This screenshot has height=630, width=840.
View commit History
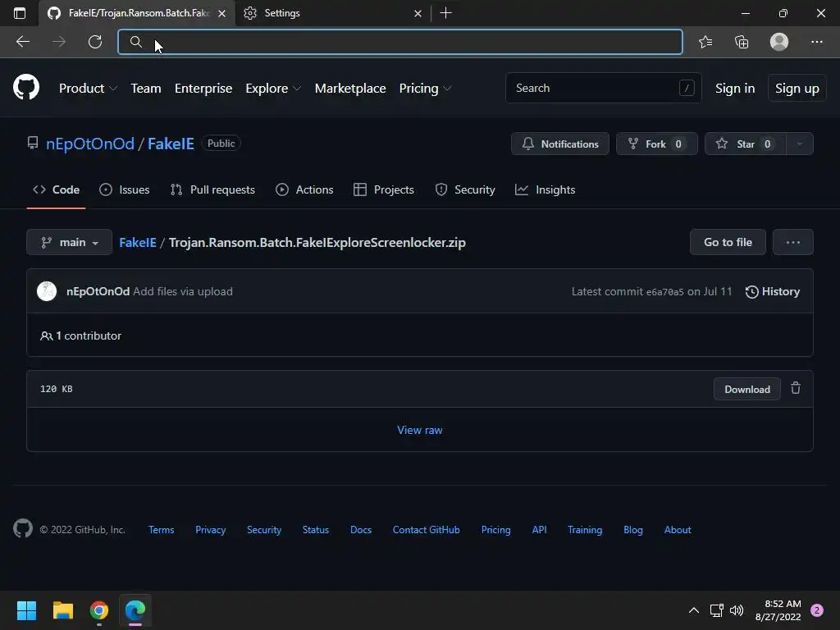click(773, 291)
